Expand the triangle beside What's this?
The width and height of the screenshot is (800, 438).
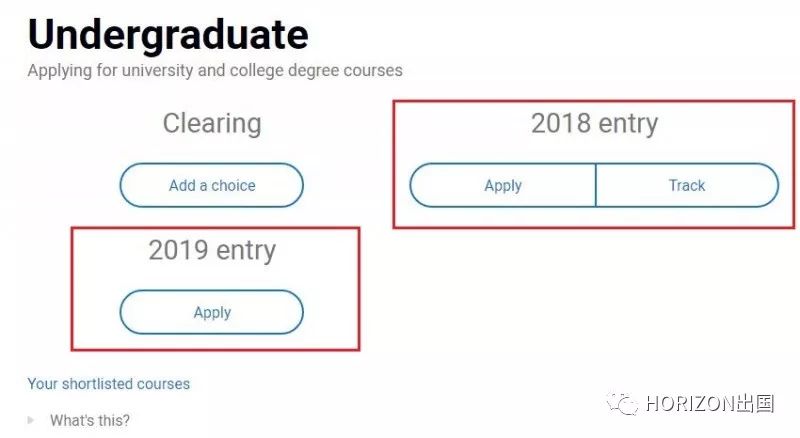click(31, 420)
